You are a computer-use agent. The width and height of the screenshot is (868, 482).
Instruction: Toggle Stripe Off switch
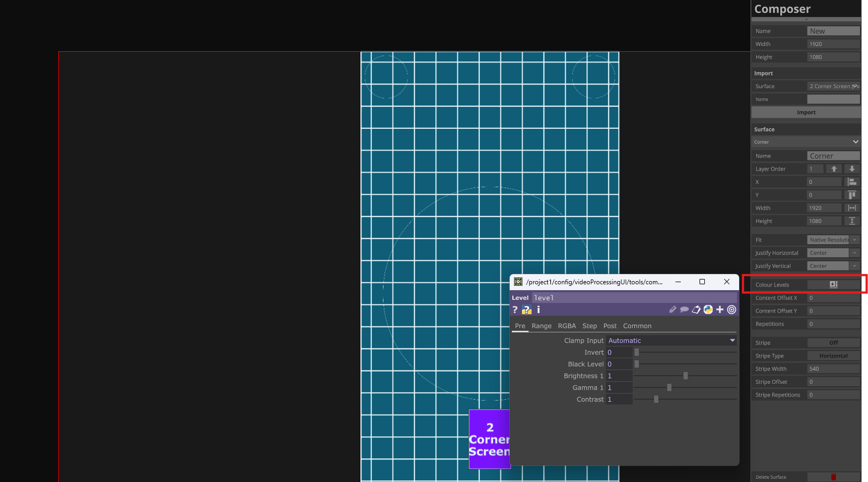pos(833,343)
